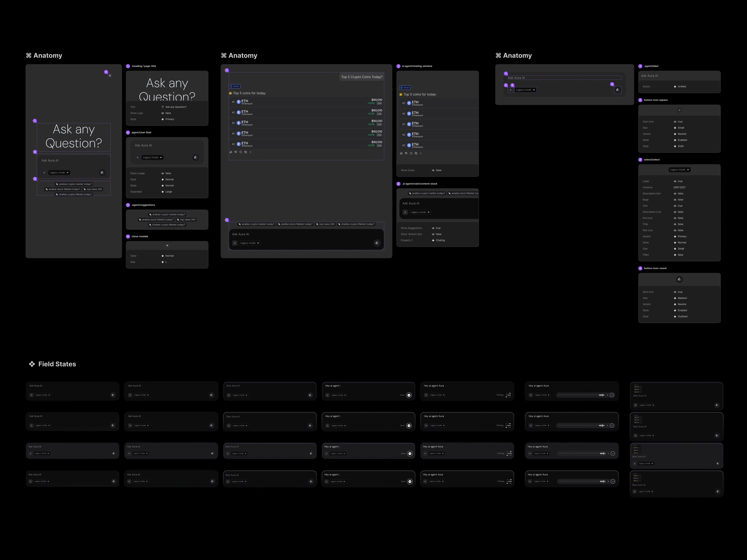Toggle eye icon beside Show Suggestions property

tap(433, 228)
